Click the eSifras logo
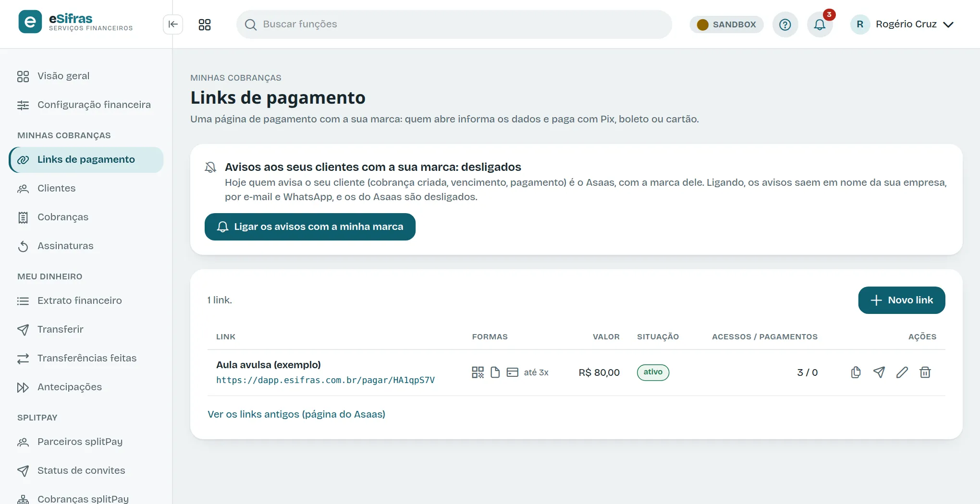The width and height of the screenshot is (980, 504). tap(75, 22)
